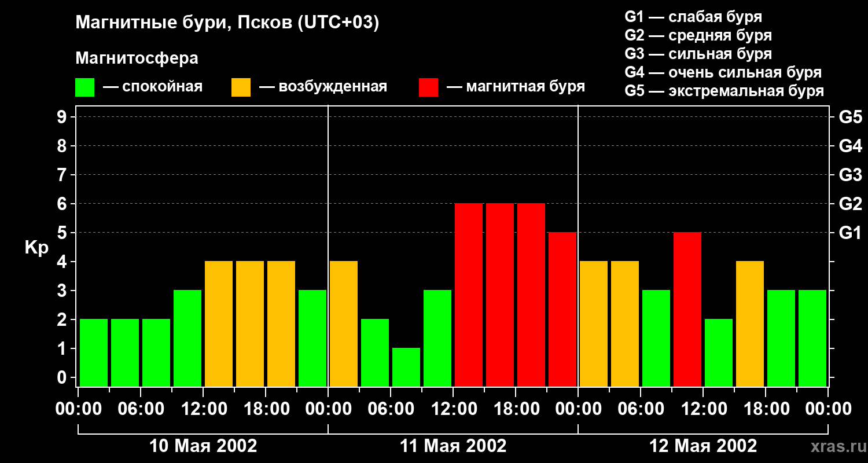The height and width of the screenshot is (463, 868).
Task: Click the "G3" right axis tick label
Action: coord(850,175)
